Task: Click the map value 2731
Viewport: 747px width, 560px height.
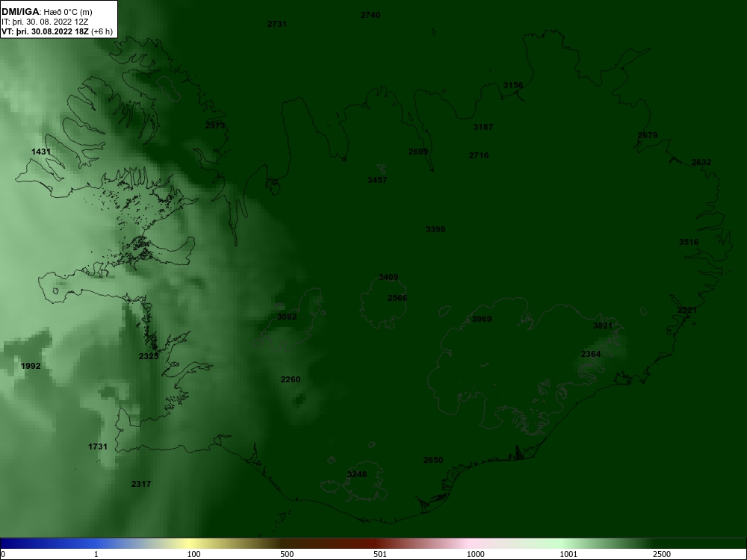Action: click(277, 24)
